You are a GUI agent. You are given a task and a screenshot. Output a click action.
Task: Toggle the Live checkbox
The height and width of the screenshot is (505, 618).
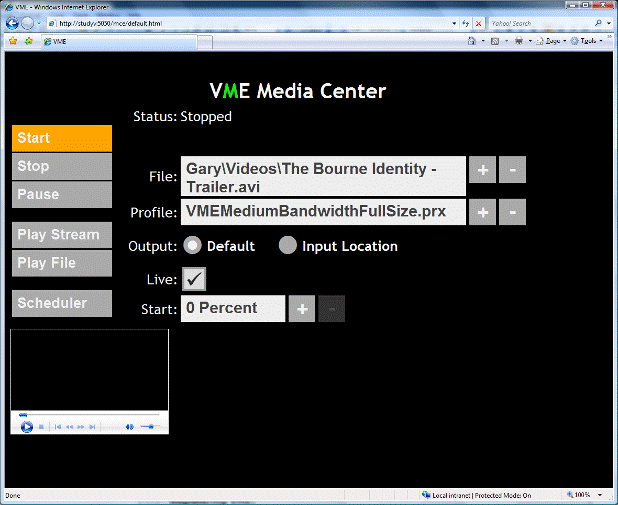pyautogui.click(x=194, y=279)
